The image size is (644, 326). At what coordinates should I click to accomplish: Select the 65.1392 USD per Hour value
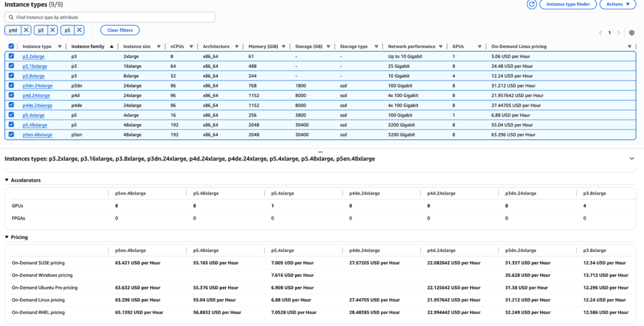coord(139,312)
